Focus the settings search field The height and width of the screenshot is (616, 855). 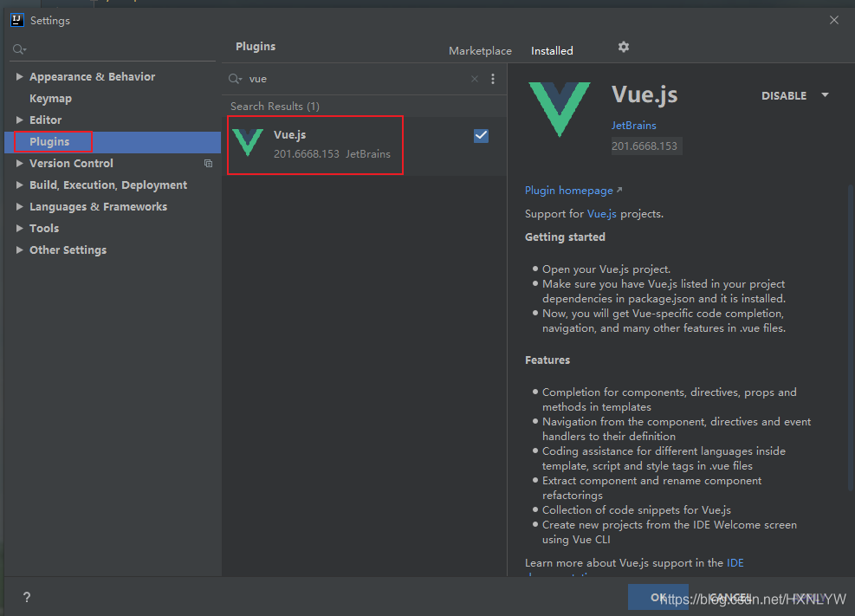(113, 49)
